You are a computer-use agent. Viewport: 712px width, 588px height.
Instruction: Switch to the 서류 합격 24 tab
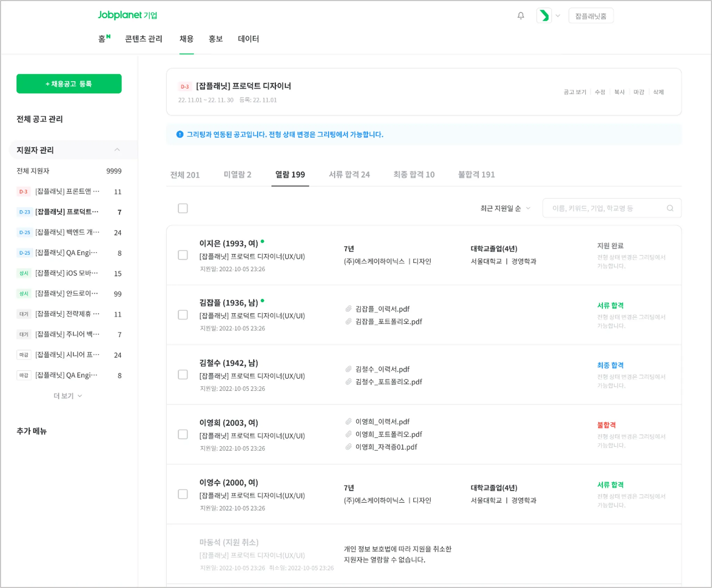click(349, 174)
